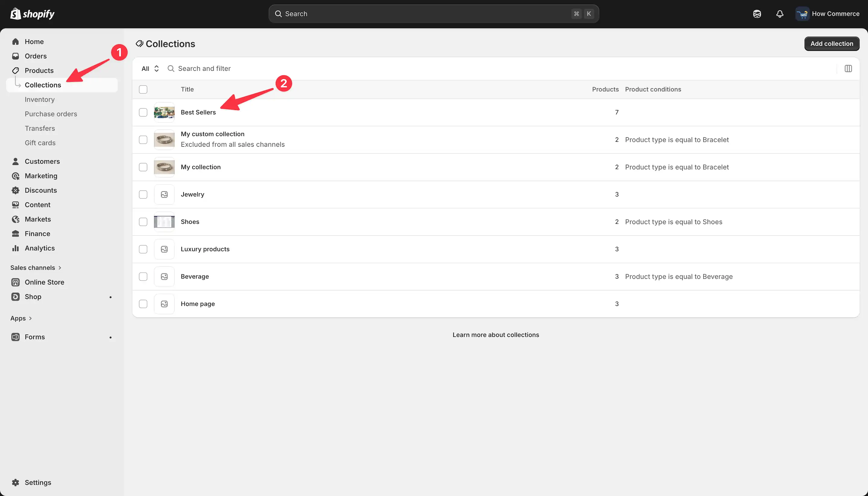
Task: Click the Shop channel icon
Action: 15,297
